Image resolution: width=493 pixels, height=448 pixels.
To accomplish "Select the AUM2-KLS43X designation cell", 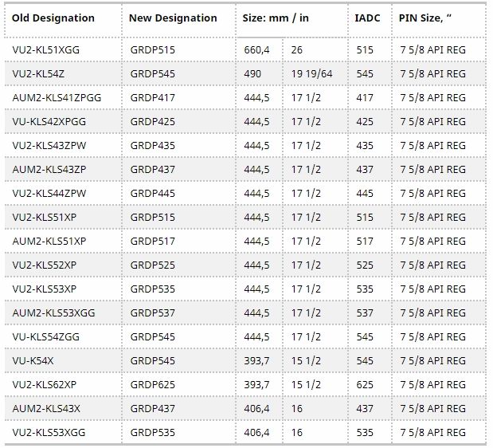I will 46,408.
